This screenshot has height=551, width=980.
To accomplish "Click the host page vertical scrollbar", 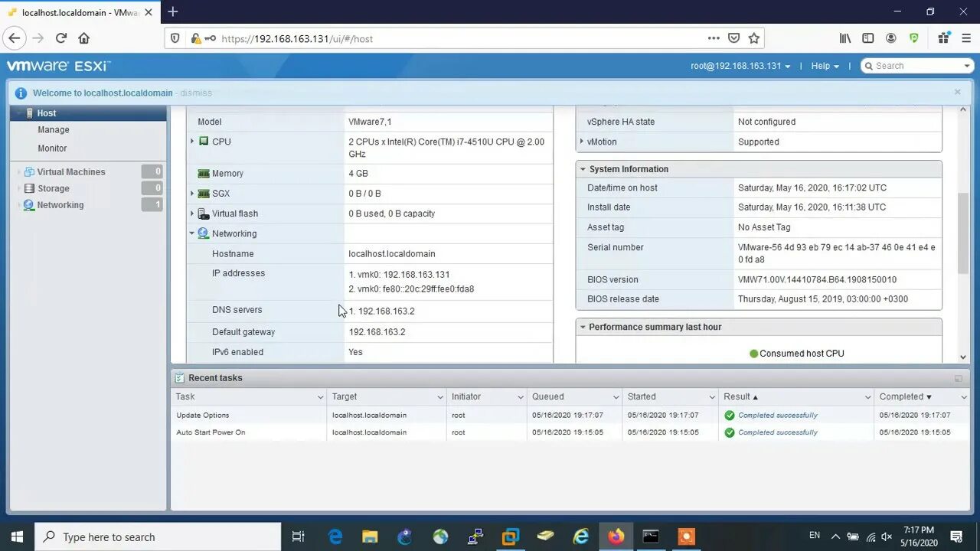I will click(963, 233).
